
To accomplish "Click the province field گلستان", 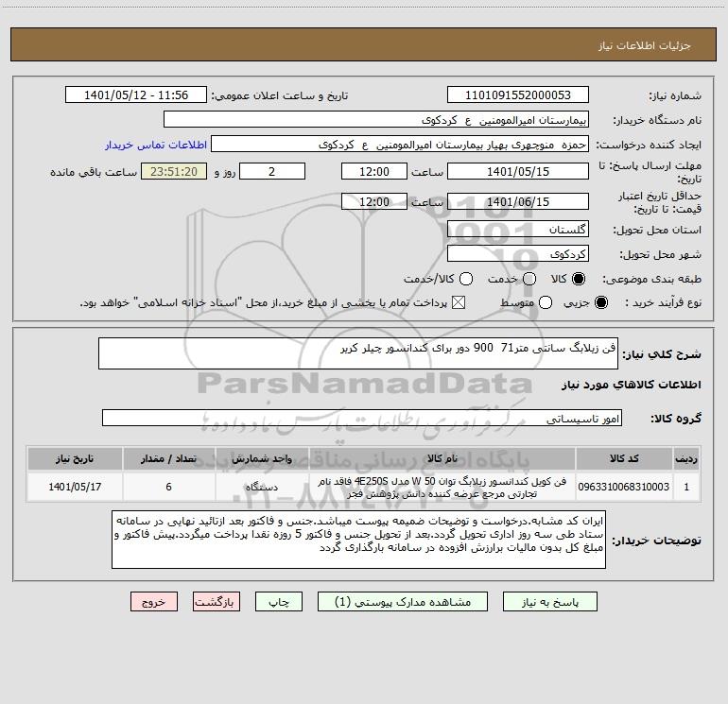I will click(x=518, y=230).
